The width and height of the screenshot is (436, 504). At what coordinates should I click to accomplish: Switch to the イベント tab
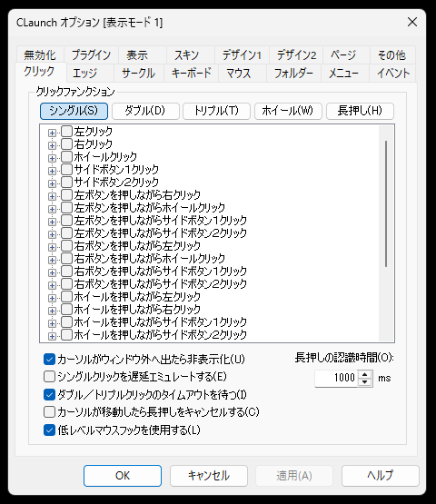pos(393,74)
